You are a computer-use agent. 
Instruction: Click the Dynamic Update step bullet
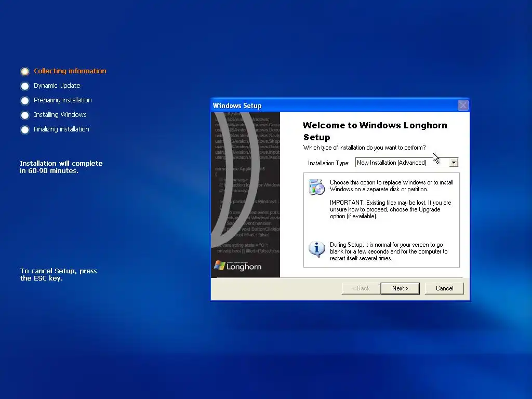click(25, 86)
